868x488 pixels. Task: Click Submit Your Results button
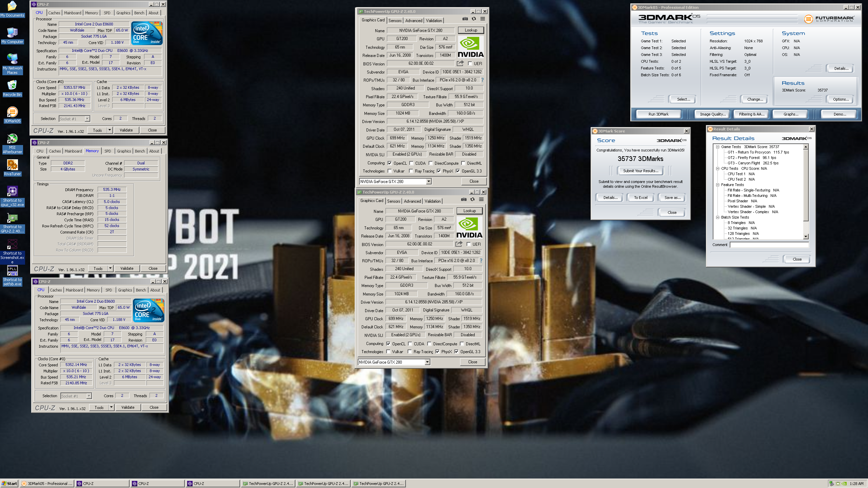[x=641, y=171]
